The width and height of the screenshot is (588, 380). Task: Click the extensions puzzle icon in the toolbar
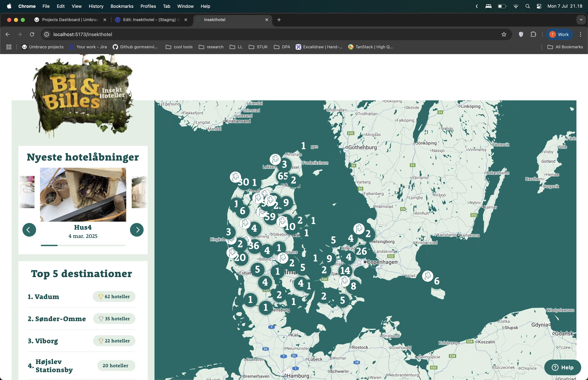[x=533, y=34]
